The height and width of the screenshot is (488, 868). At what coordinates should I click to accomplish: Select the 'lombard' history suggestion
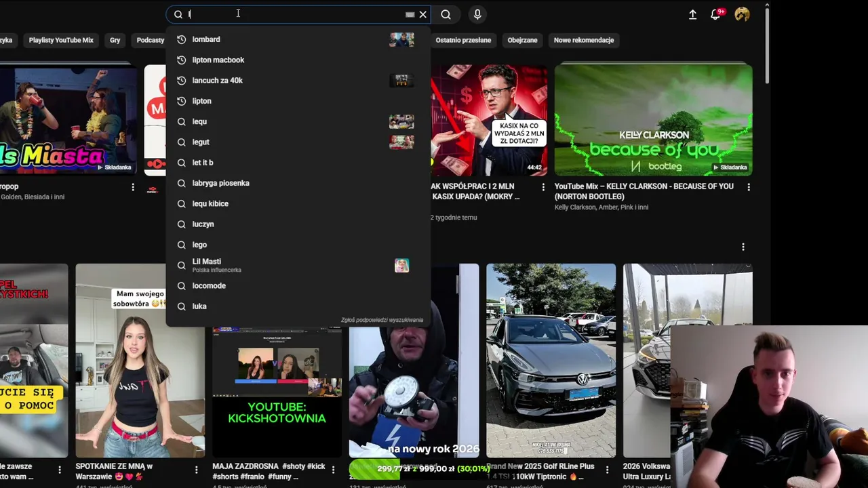tap(298, 39)
